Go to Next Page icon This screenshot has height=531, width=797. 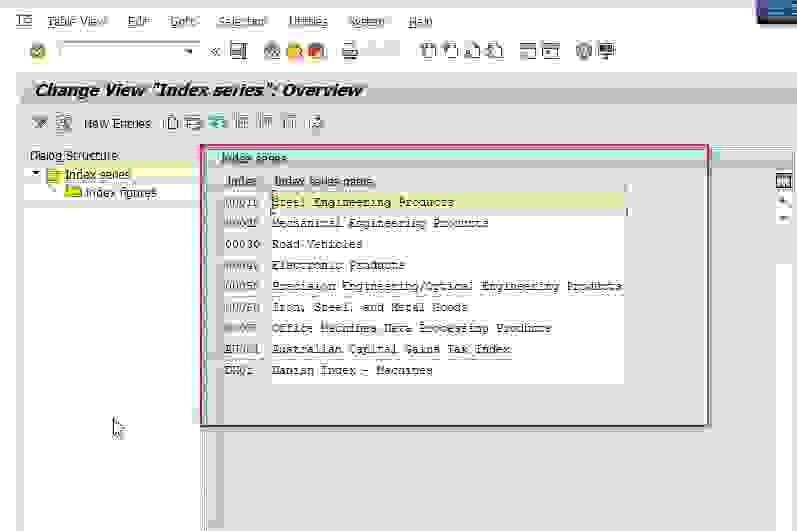tap(472, 51)
